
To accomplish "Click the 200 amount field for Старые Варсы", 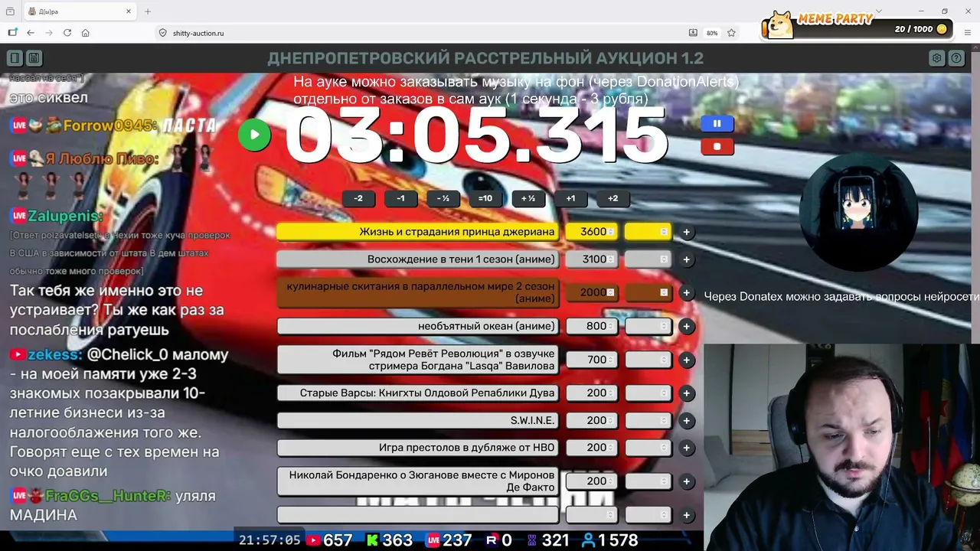I will 591,393.
